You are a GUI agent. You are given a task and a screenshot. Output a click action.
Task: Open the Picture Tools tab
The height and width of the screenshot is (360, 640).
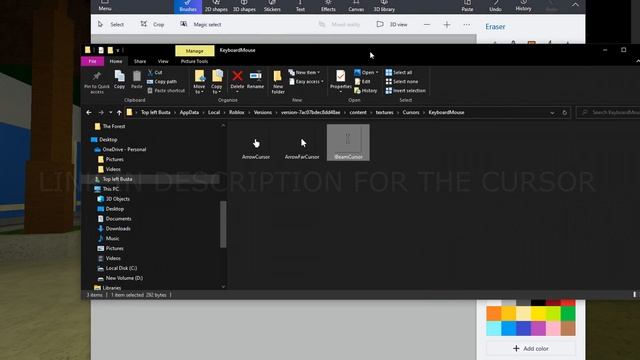click(x=194, y=61)
